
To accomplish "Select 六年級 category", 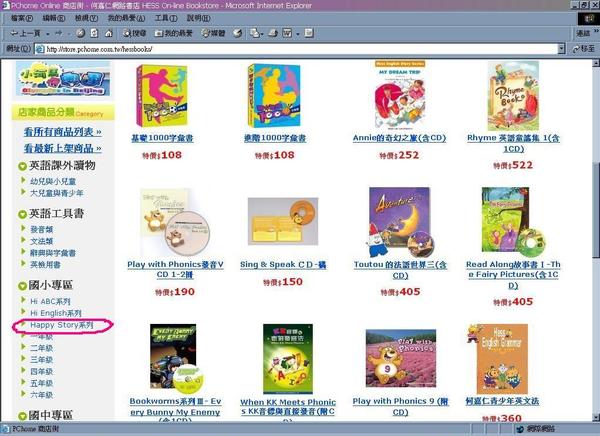I will [x=41, y=395].
